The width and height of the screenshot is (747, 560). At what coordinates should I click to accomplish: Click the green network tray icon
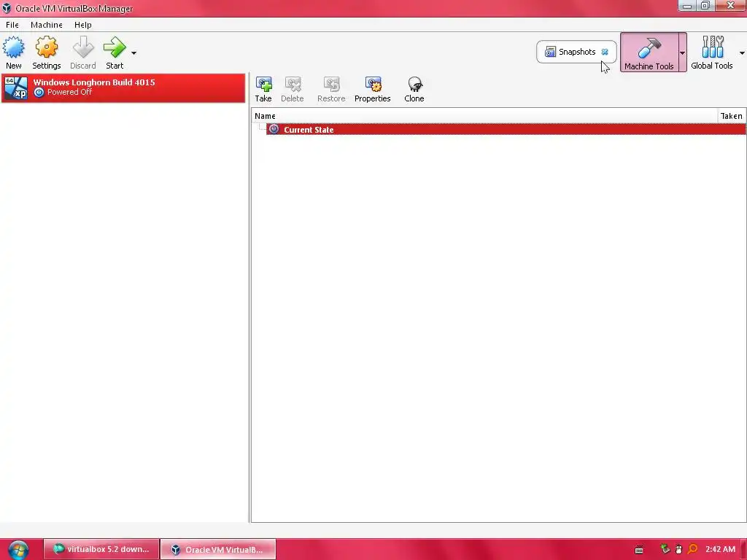pos(665,549)
